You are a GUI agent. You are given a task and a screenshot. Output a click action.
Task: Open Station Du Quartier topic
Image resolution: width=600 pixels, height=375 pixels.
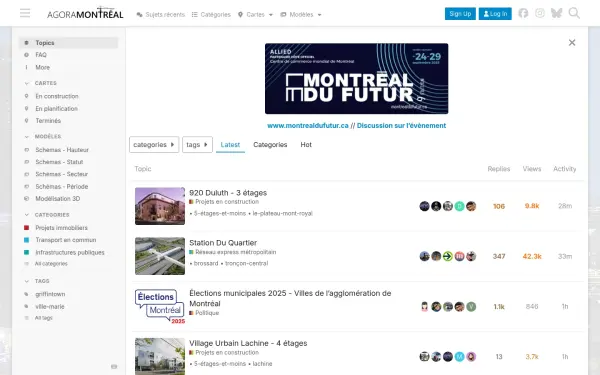tap(223, 243)
